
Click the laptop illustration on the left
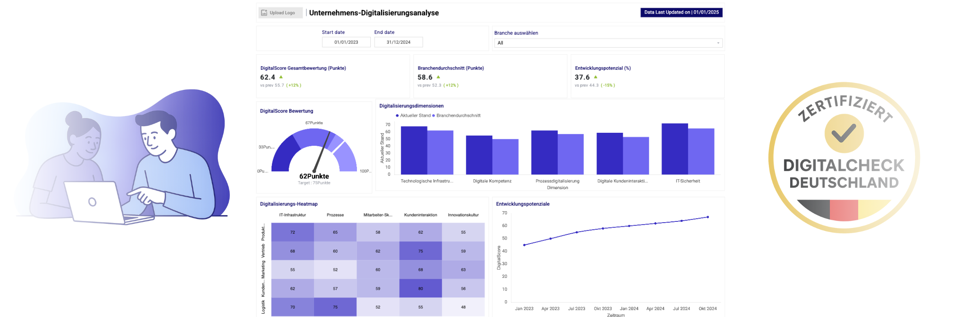(x=94, y=202)
